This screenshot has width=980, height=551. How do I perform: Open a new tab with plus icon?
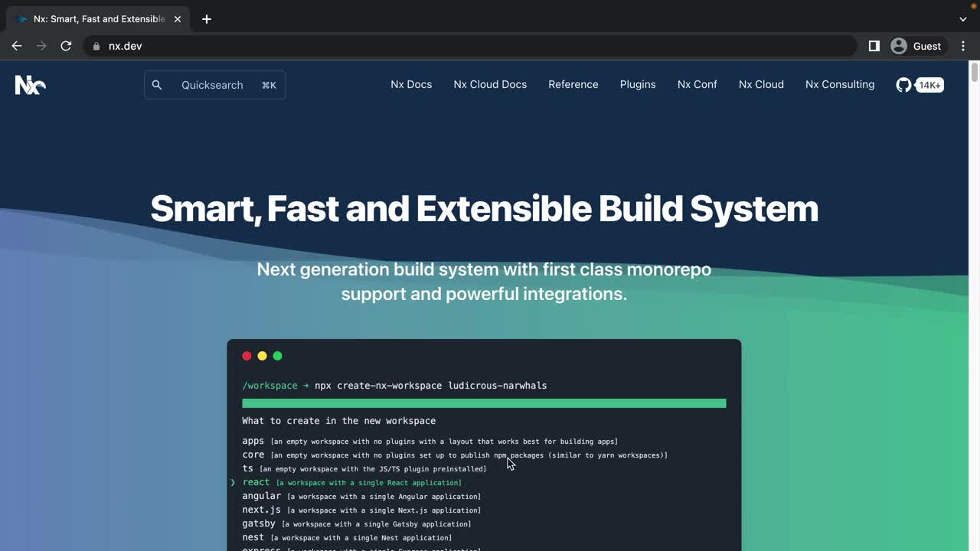tap(207, 19)
